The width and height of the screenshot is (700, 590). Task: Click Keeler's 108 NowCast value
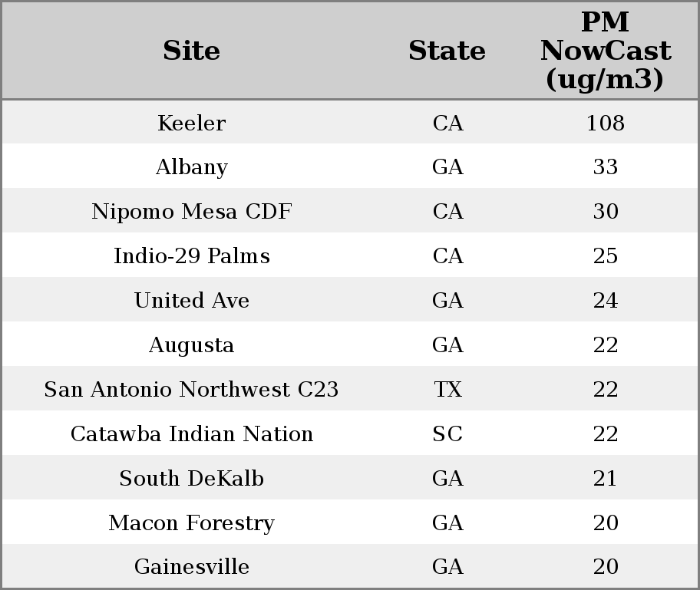[x=605, y=124]
